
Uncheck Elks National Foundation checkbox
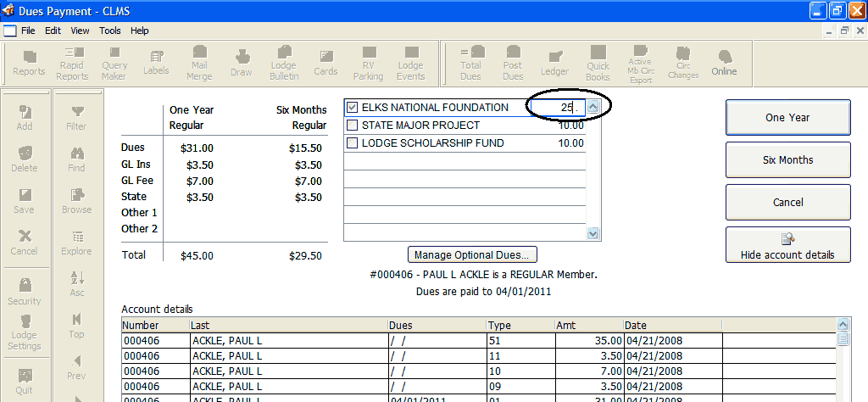pyautogui.click(x=353, y=108)
